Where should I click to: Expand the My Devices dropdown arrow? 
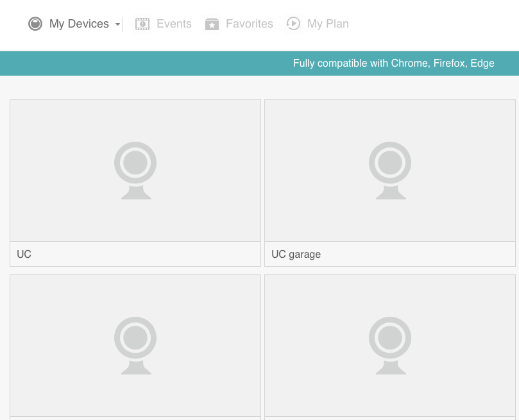pyautogui.click(x=117, y=24)
